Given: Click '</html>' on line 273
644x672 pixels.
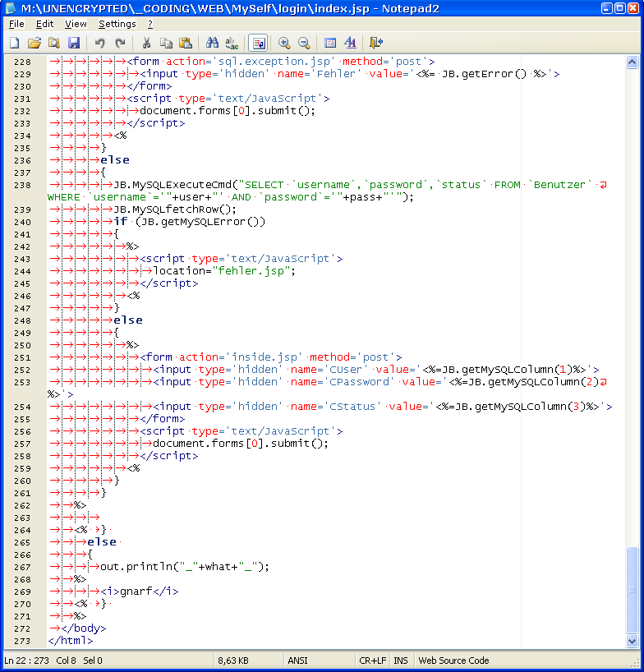Looking at the screenshot, I should click(x=71, y=641).
